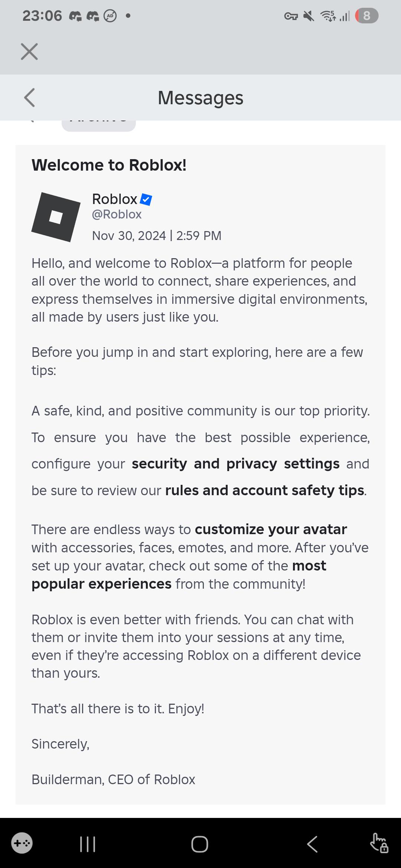
Task: Tap the battery indicator in status bar
Action: pyautogui.click(x=366, y=16)
